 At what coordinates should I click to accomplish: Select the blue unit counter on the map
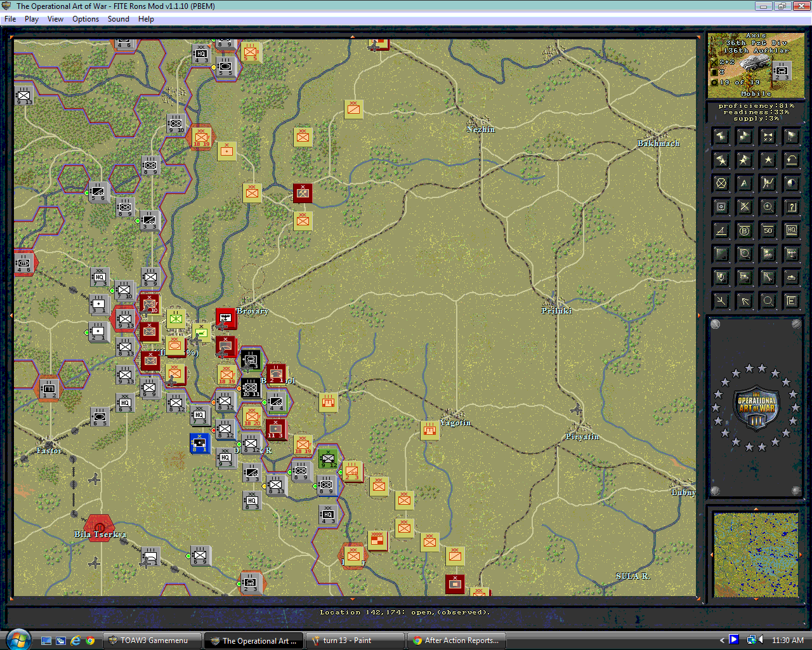[x=200, y=443]
